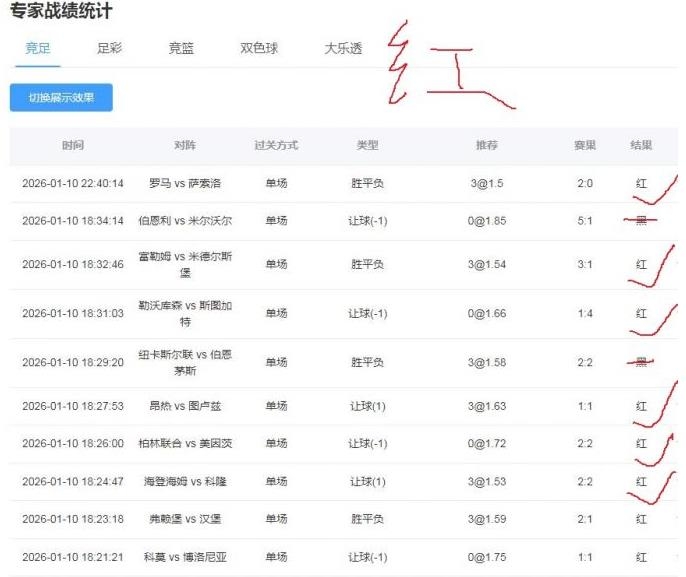Open the 伯恩利 vs 米尔沃尔 match
Image resolution: width=686 pixels, height=577 pixels.
(184, 221)
